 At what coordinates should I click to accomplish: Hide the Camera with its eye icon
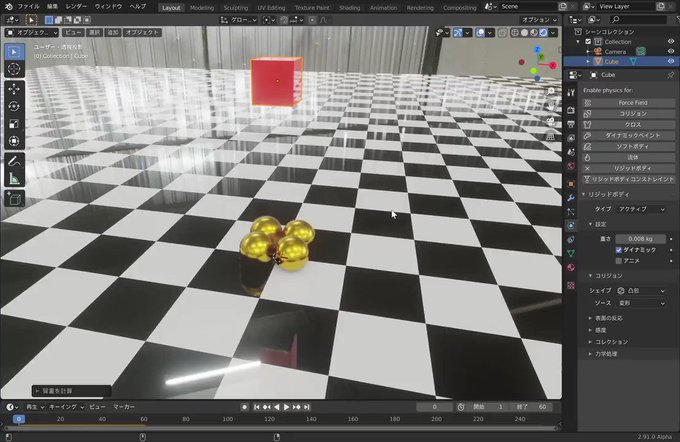[670, 52]
